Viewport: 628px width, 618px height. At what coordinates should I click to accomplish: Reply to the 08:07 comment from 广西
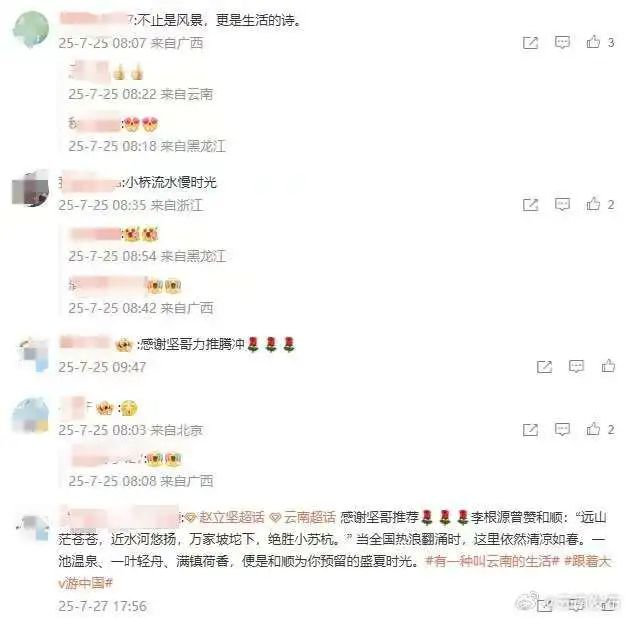[x=562, y=42]
